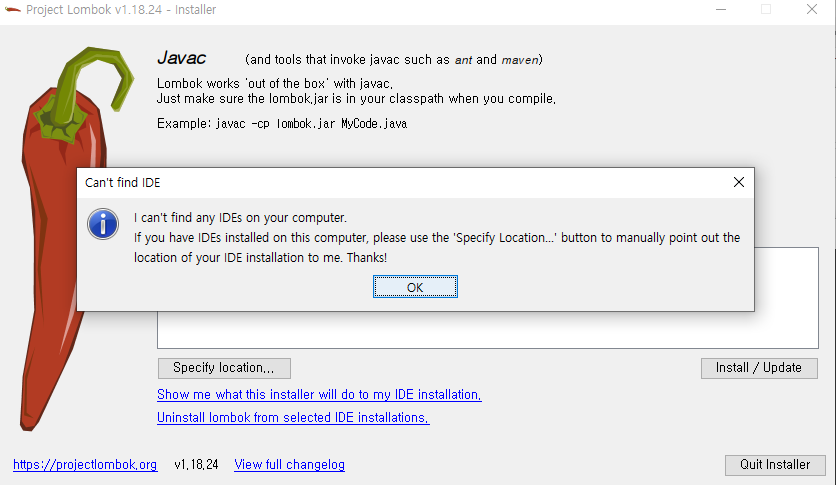Screen dimensions: 836x485
Task: Click Uninstall lombok from selected IDE installations
Action: click(293, 417)
